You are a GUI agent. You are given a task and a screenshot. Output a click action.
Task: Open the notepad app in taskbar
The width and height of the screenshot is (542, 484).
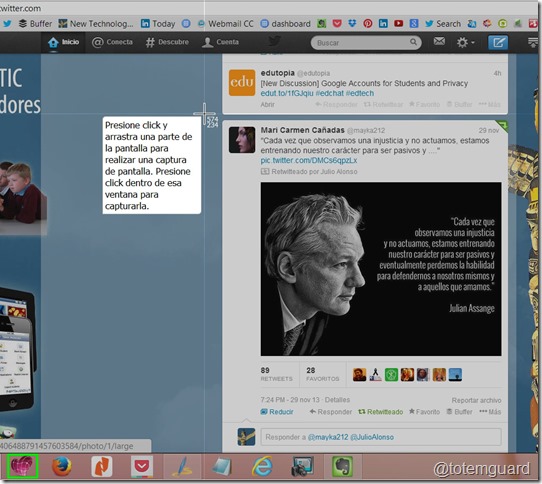click(222, 467)
